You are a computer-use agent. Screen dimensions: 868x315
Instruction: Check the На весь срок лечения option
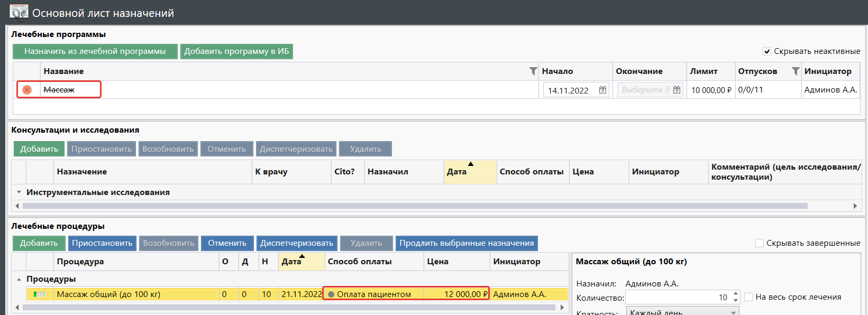point(748,297)
